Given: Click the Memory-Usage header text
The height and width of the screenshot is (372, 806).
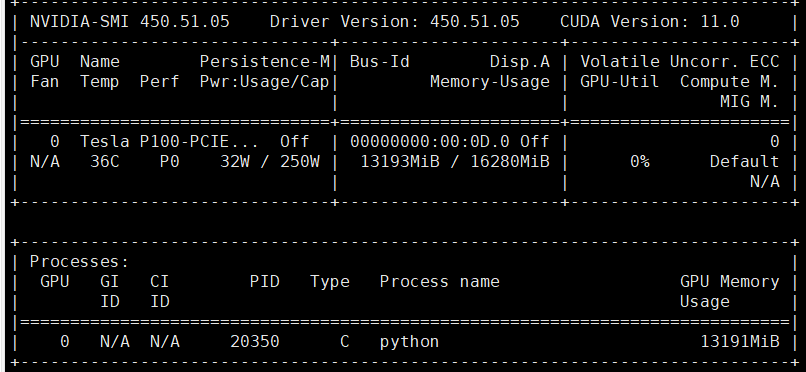Looking at the screenshot, I should pyautogui.click(x=489, y=82).
